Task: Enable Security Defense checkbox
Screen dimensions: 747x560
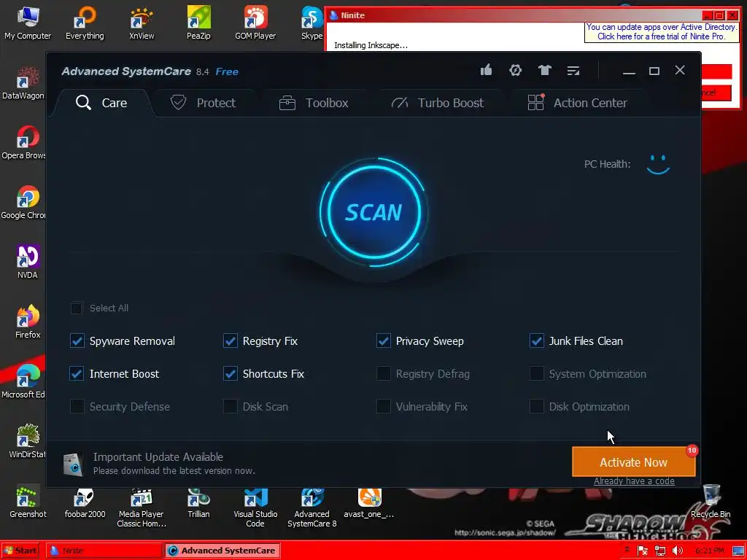Action: 77,407
